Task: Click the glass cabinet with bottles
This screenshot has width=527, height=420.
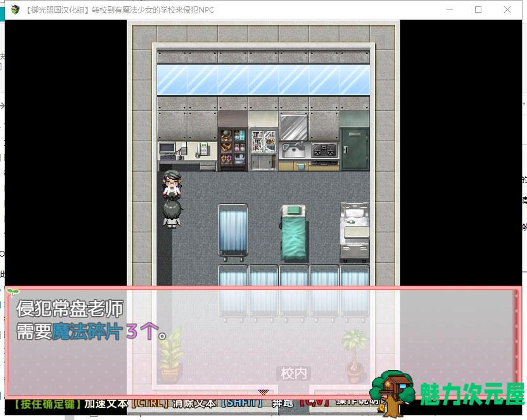Action: click(263, 148)
